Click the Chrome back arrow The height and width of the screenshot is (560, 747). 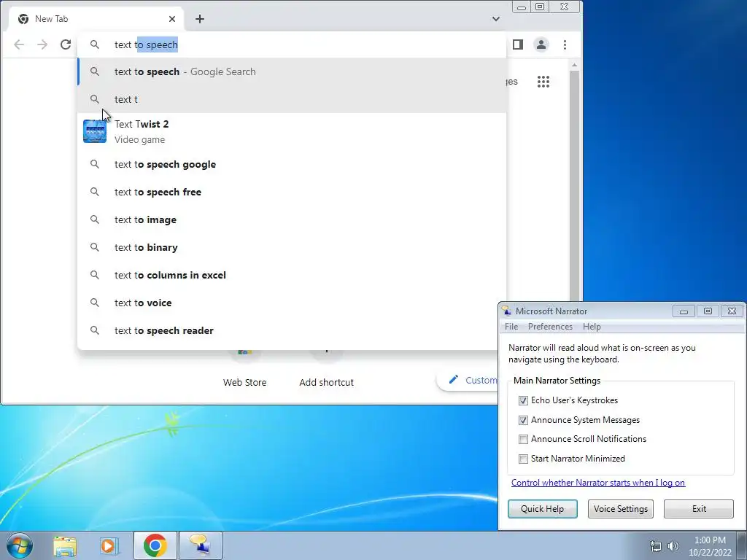tap(19, 44)
